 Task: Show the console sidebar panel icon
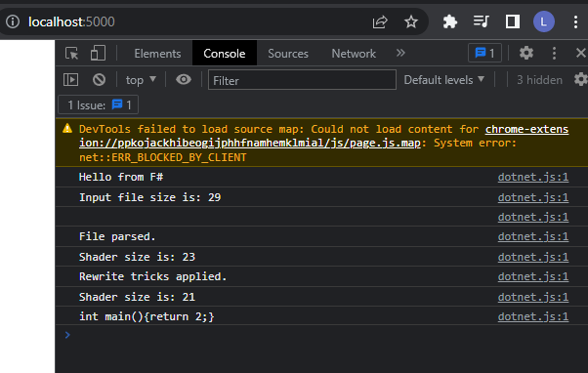pos(71,79)
